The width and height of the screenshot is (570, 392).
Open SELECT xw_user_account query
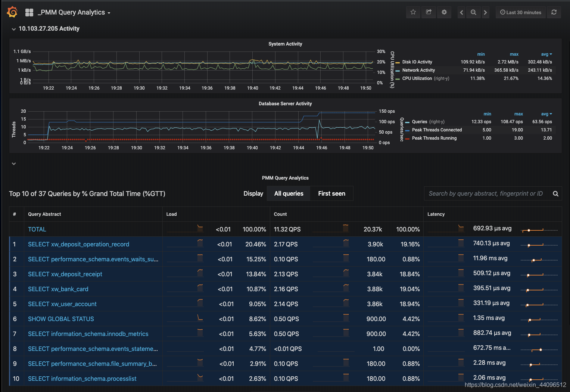[62, 304]
